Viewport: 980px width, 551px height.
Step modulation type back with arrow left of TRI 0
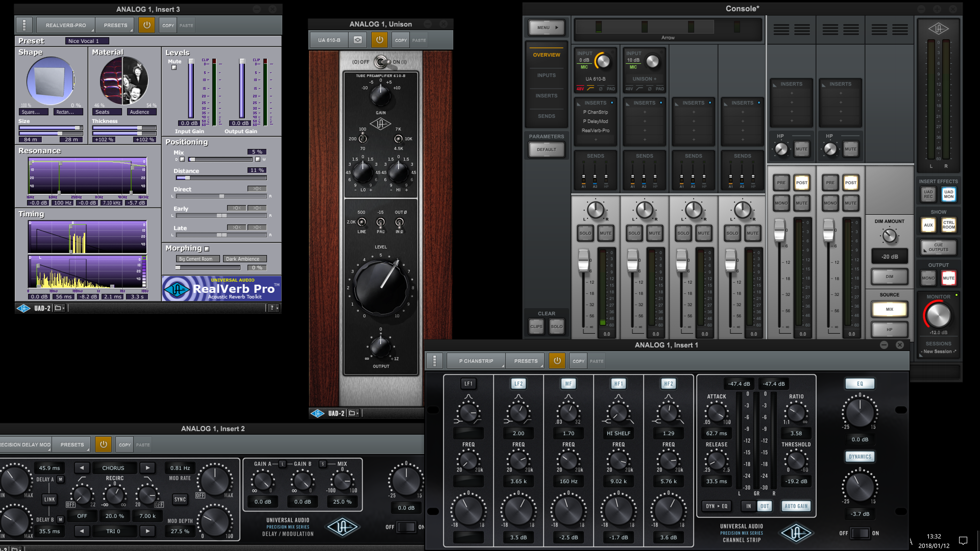[82, 531]
